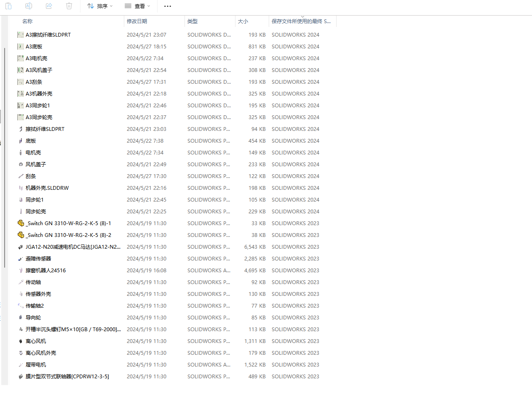This screenshot has width=532, height=396.
Task: Select the 开槽半沉头螺钉M5×10 file icon
Action: click(x=21, y=329)
